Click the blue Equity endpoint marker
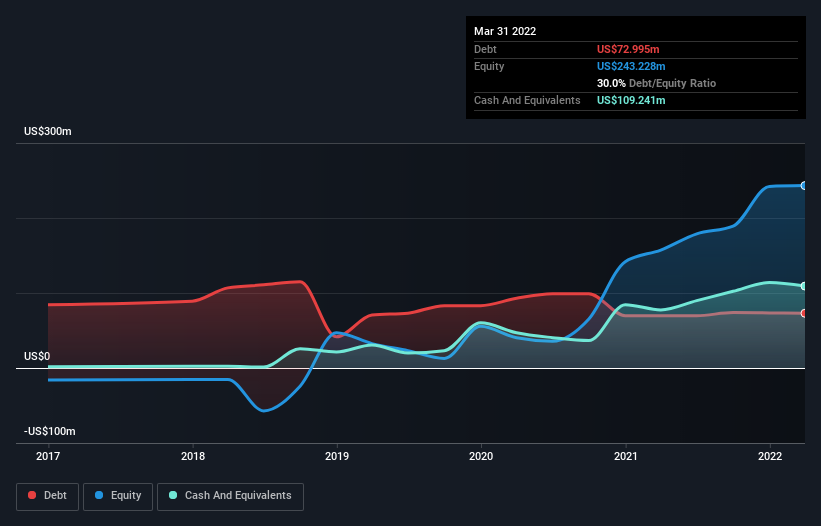 pos(804,186)
